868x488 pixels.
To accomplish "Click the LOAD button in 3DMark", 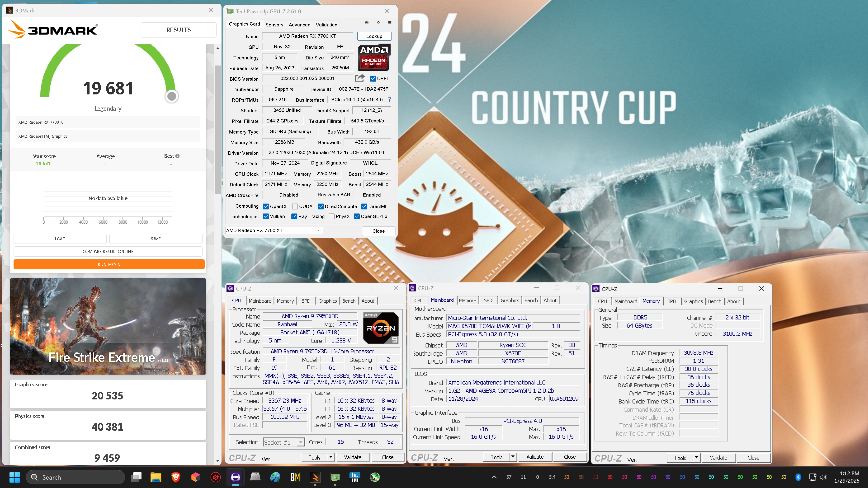I will (60, 238).
